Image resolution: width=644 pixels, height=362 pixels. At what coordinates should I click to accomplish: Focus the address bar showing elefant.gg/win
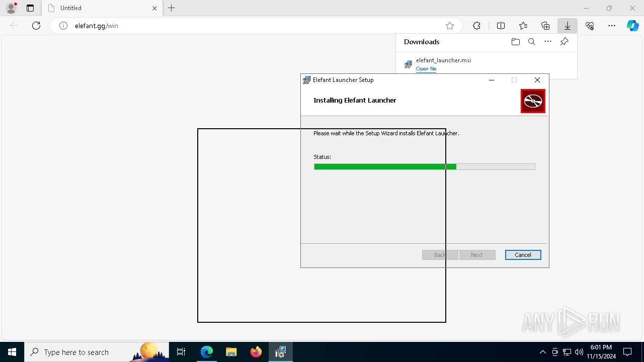coord(257,26)
